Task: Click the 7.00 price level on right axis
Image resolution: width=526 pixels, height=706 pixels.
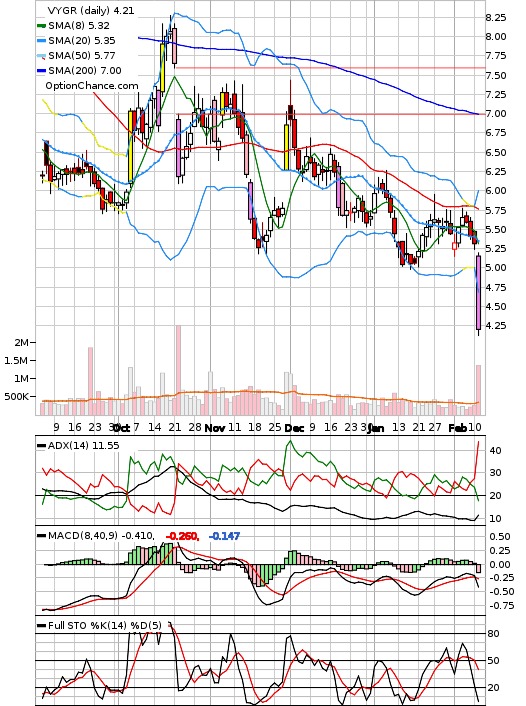Action: 495,113
